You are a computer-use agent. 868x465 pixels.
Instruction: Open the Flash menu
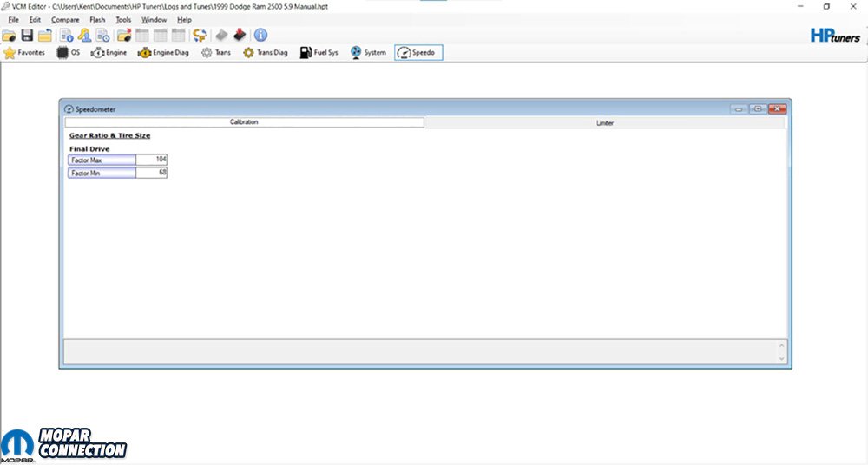[97, 19]
